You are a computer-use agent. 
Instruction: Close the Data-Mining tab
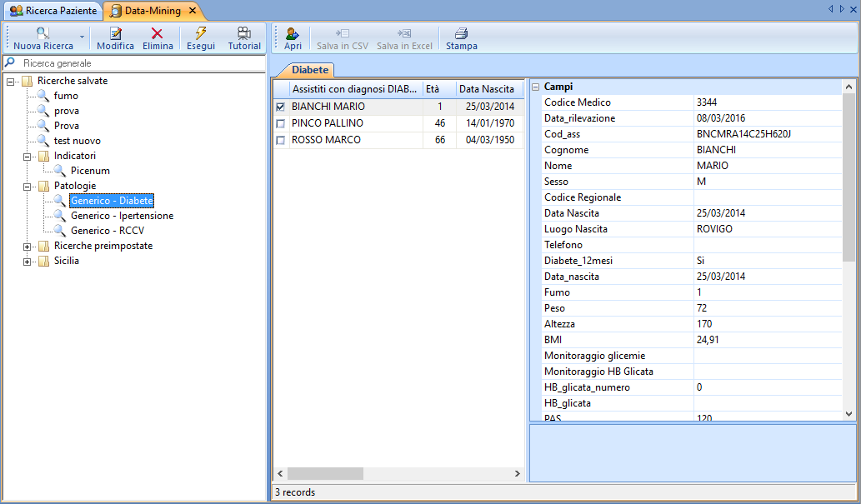click(193, 11)
